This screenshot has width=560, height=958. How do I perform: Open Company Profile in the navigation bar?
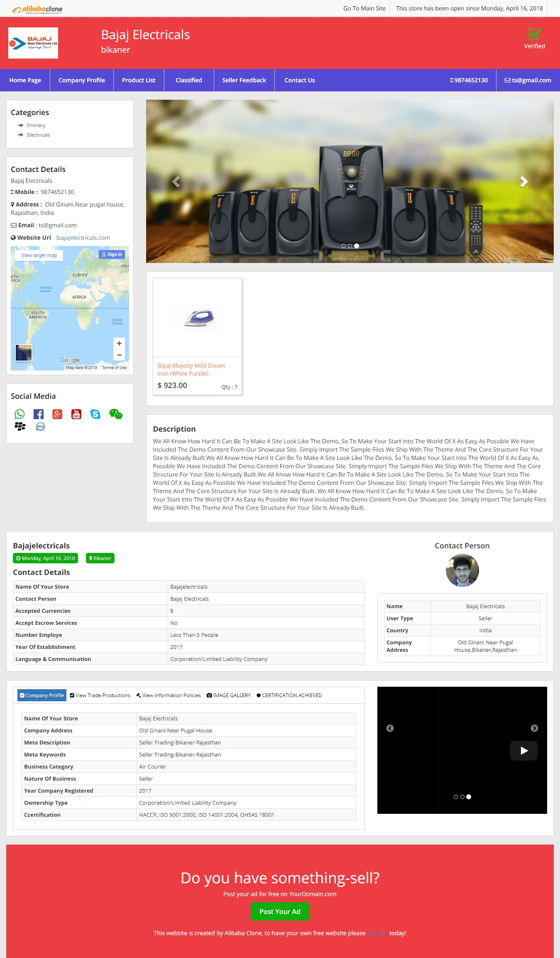pyautogui.click(x=82, y=80)
